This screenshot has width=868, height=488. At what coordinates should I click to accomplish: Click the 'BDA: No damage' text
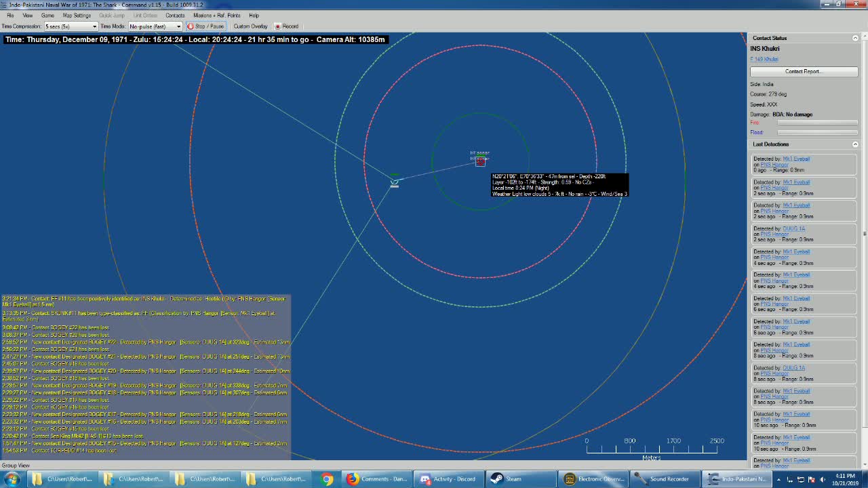coord(792,115)
